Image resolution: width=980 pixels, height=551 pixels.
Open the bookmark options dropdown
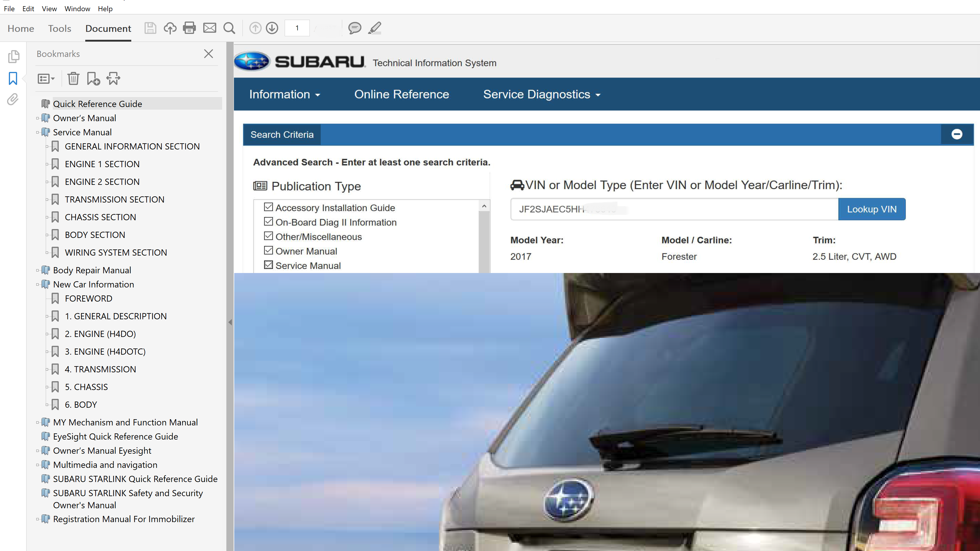46,79
